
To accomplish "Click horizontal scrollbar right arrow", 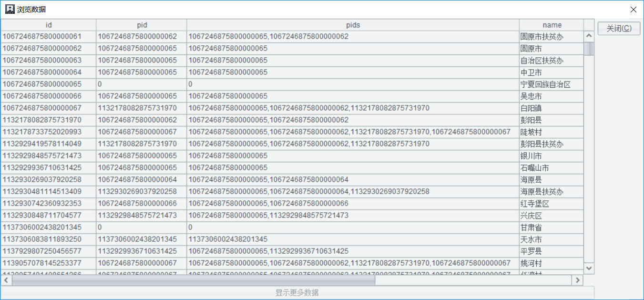I will click(x=578, y=280).
